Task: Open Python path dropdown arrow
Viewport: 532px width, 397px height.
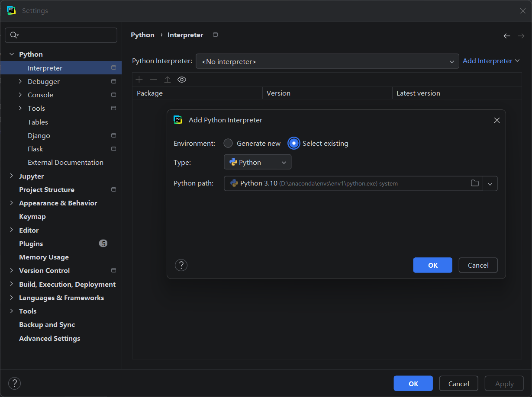Action: [x=490, y=183]
